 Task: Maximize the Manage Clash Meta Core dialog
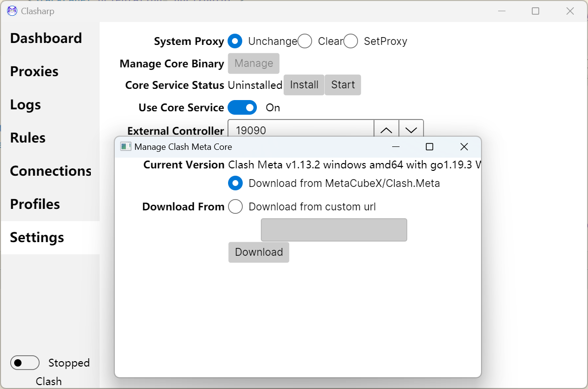click(x=429, y=147)
